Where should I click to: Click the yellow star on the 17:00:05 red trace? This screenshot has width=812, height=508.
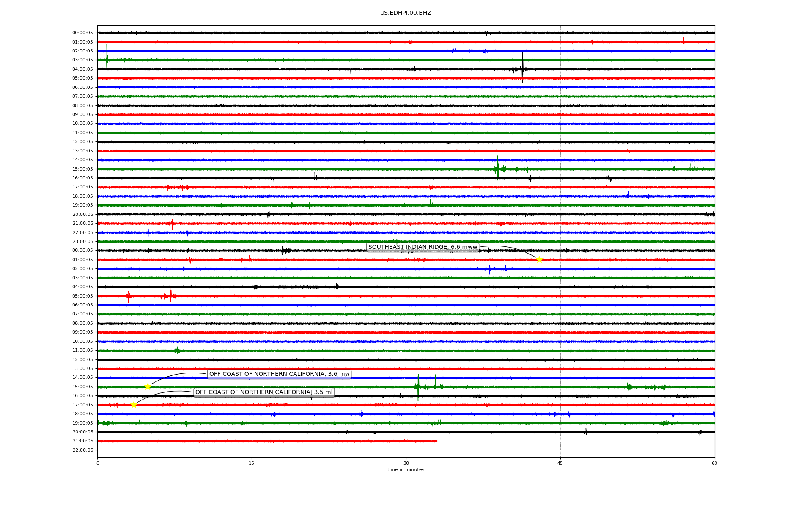[134, 405]
